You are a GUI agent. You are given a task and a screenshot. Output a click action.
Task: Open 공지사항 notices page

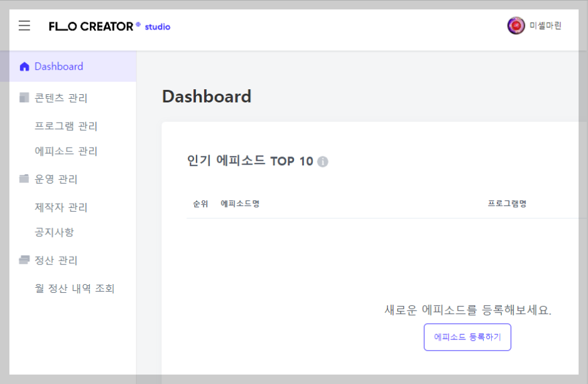click(x=55, y=232)
